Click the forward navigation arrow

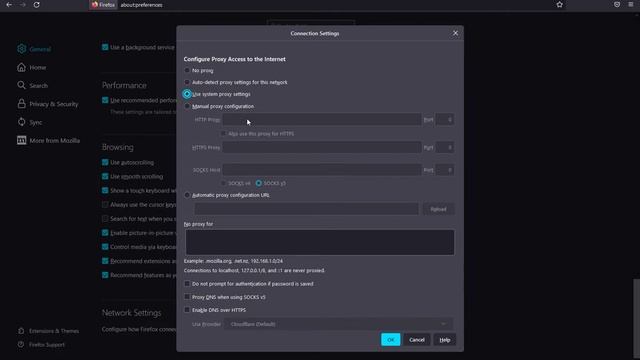click(23, 5)
